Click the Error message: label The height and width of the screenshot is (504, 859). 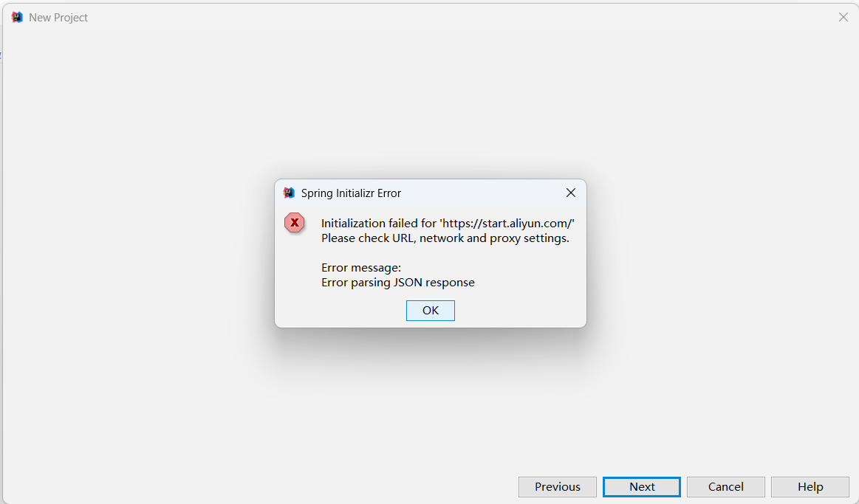(361, 268)
